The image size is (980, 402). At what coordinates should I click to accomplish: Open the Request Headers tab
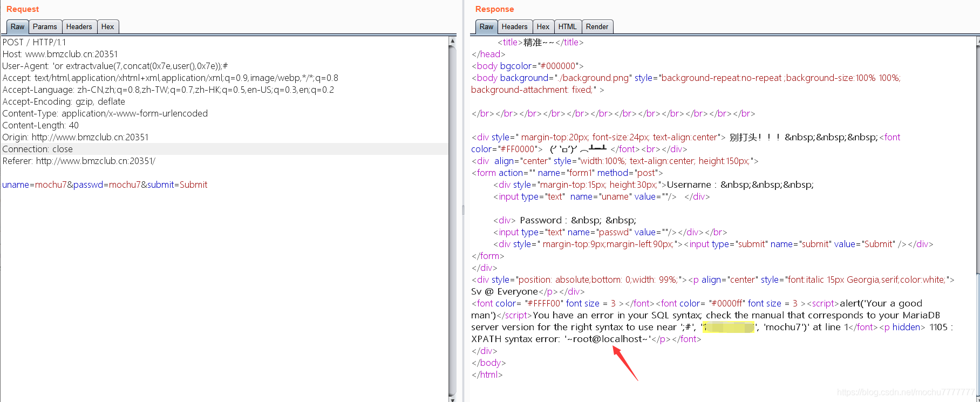pyautogui.click(x=79, y=26)
